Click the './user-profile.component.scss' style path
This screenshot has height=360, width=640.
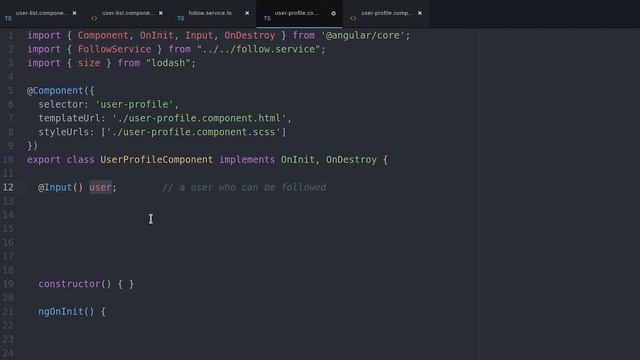(x=193, y=132)
